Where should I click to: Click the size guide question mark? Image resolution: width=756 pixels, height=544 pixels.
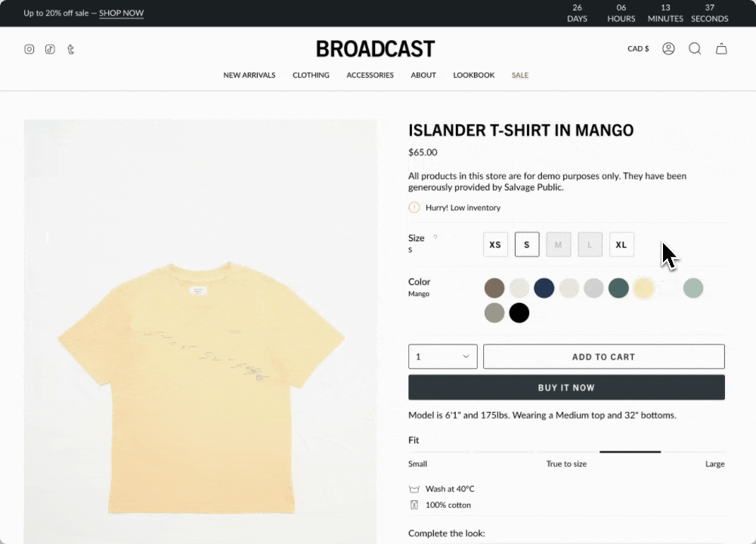(x=435, y=237)
